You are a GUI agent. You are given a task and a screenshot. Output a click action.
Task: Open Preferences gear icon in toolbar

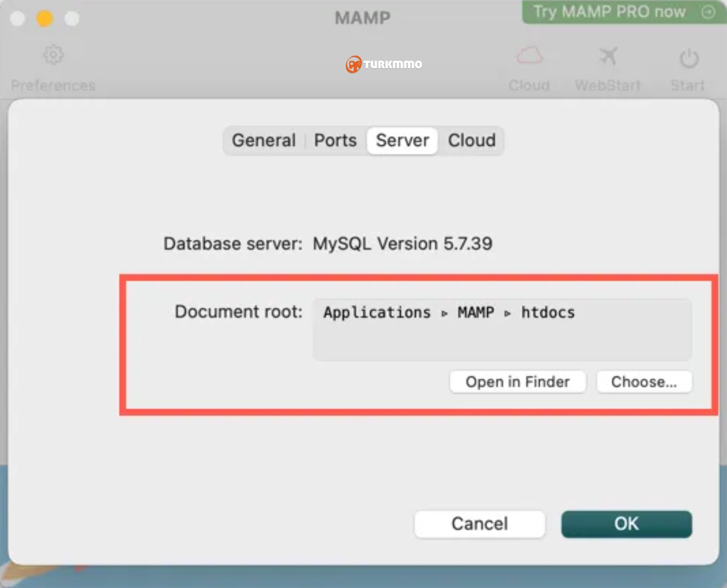coord(53,55)
